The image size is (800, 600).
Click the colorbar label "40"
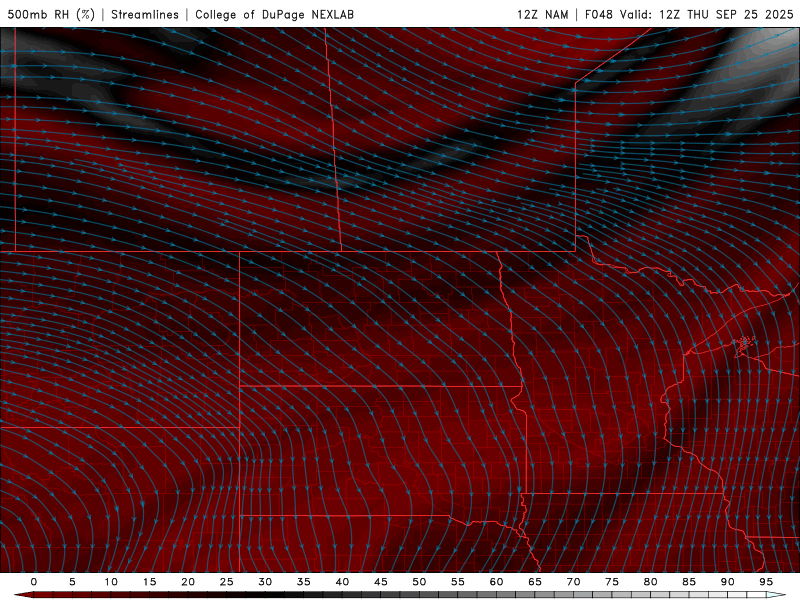[342, 582]
